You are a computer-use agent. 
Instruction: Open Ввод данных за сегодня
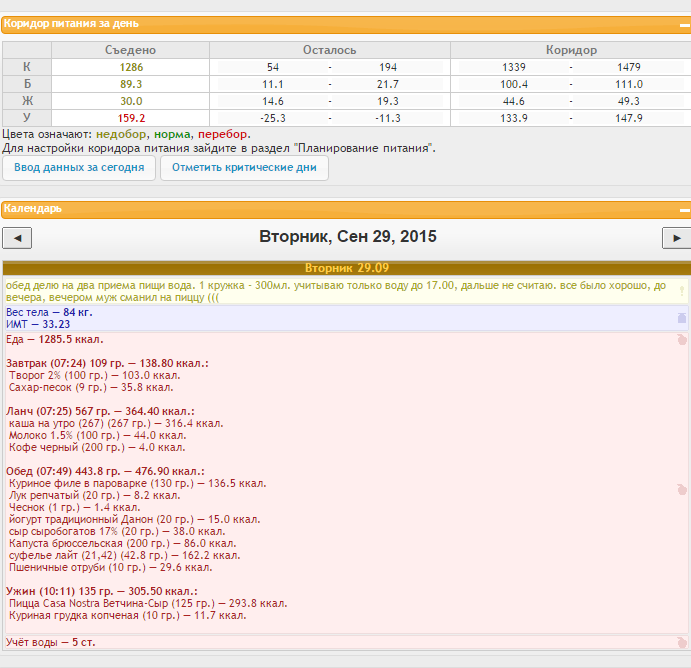[x=79, y=168]
